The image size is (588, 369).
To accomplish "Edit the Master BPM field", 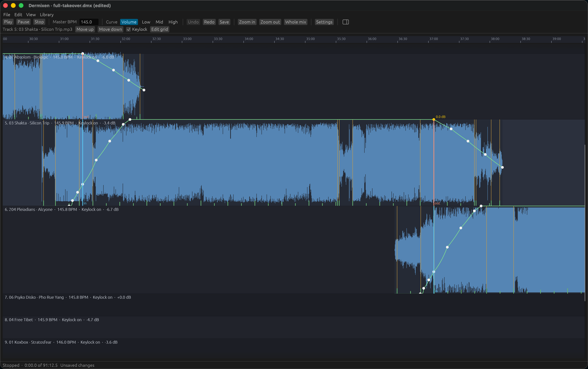I will tap(89, 22).
